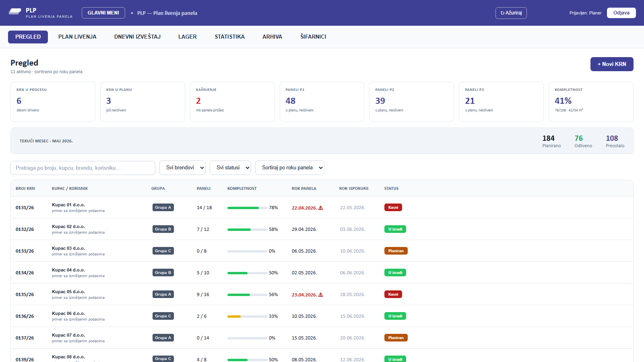The height and width of the screenshot is (362, 644).
Task: Open the LAGER tab
Action: [x=188, y=37]
